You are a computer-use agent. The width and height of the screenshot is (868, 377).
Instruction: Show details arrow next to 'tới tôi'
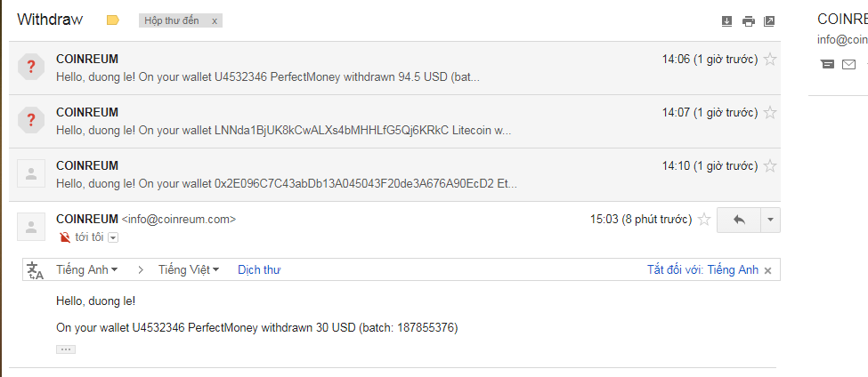113,237
